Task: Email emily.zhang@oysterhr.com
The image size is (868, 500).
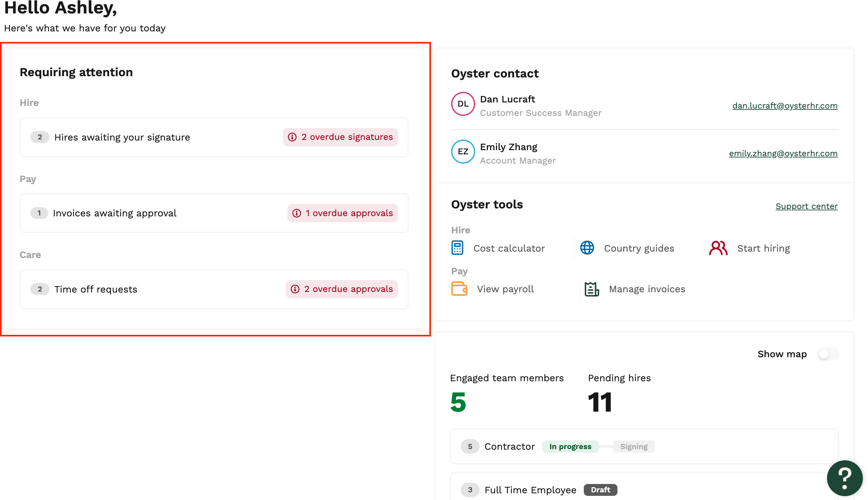Action: pos(783,154)
